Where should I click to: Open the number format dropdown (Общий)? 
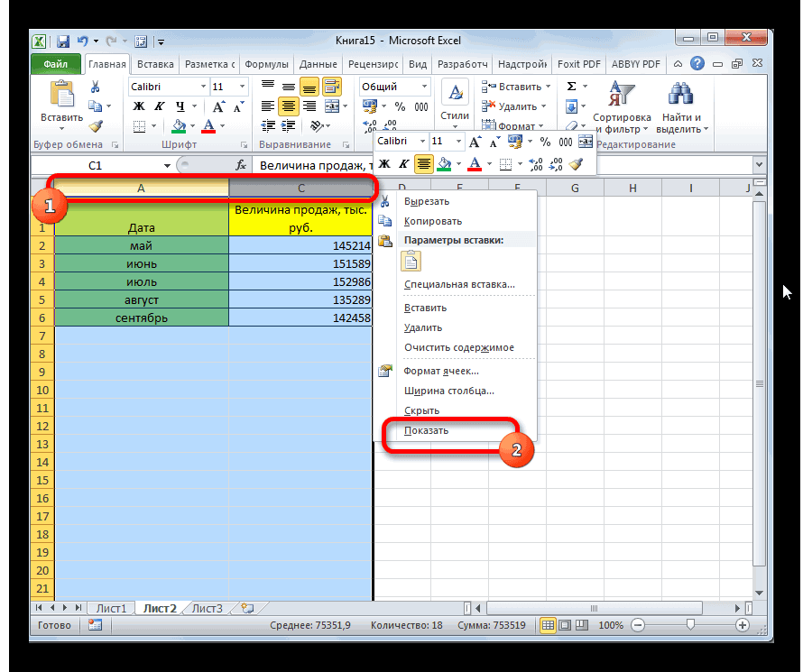[424, 87]
